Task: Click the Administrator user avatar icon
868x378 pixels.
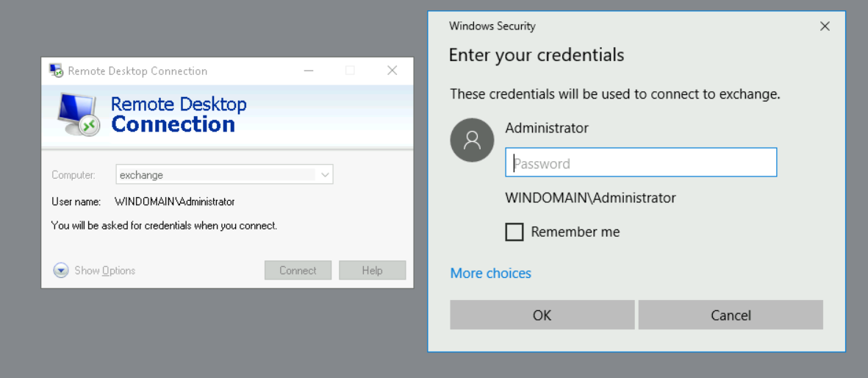Action: tap(472, 140)
